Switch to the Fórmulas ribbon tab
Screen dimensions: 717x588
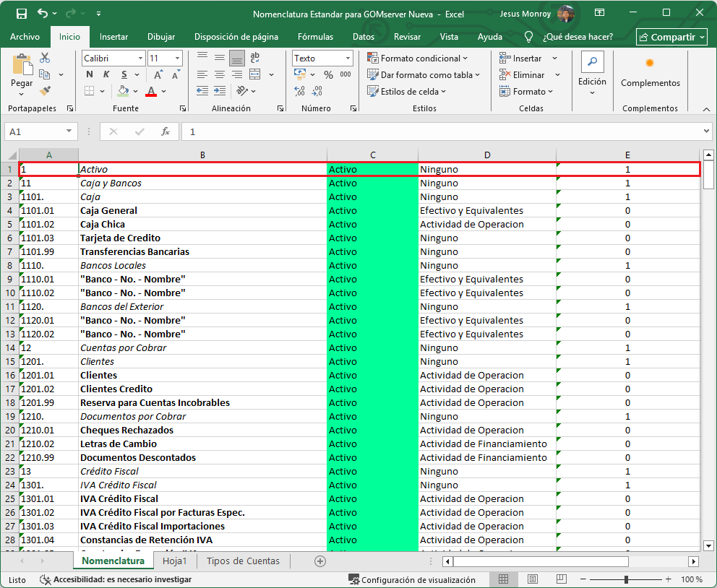[x=316, y=37]
